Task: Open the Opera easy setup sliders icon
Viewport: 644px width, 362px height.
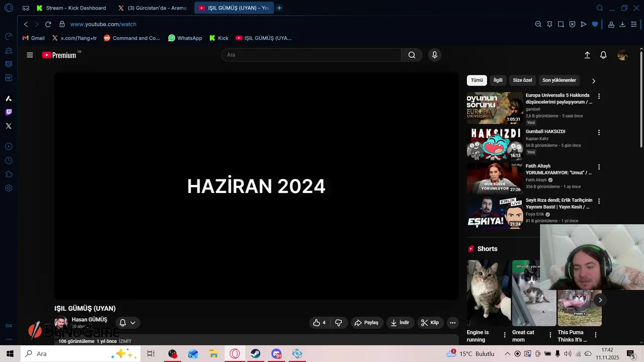Action: click(634, 24)
